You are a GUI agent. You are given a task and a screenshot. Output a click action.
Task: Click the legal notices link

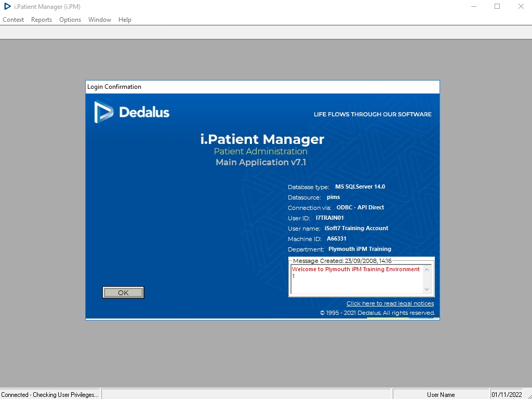[390, 303]
